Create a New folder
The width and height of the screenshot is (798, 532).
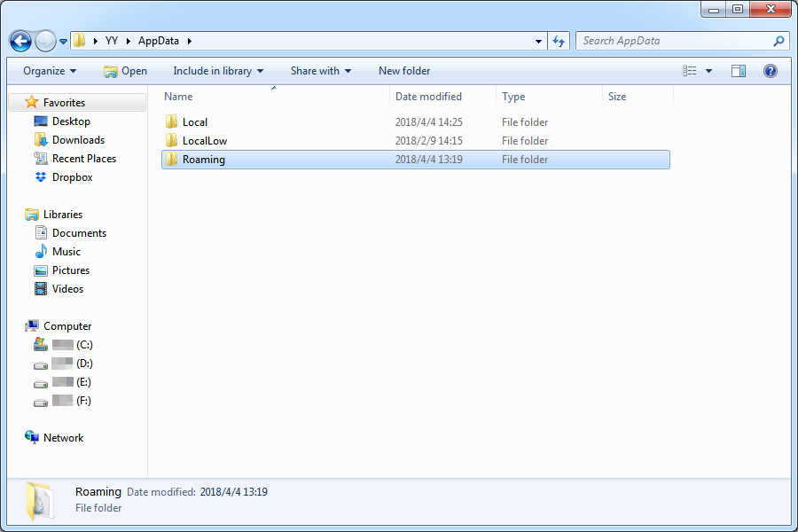[x=404, y=71]
